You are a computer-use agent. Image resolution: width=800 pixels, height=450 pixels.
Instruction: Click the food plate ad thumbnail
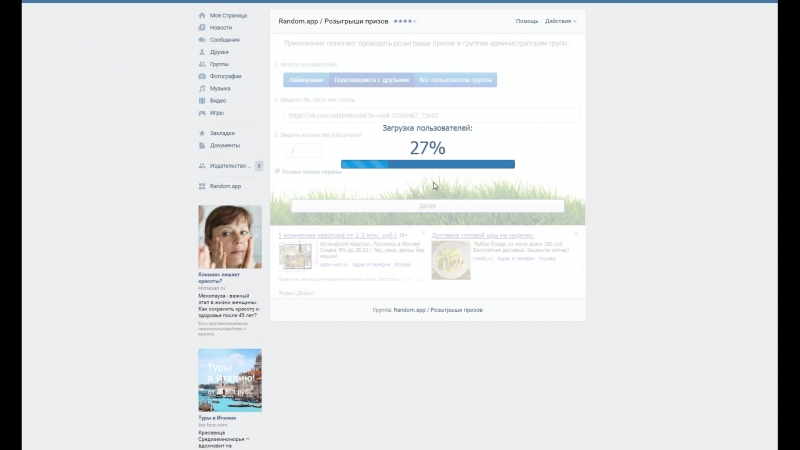451,260
